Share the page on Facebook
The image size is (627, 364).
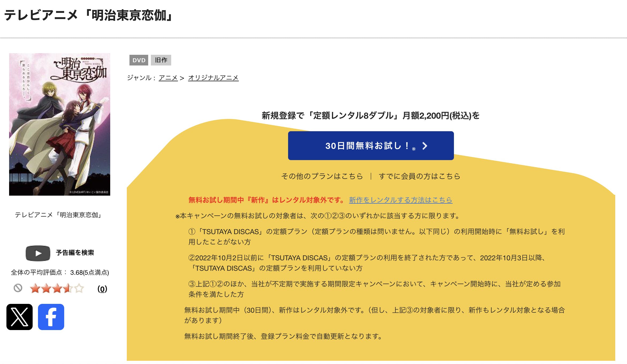pos(51,317)
